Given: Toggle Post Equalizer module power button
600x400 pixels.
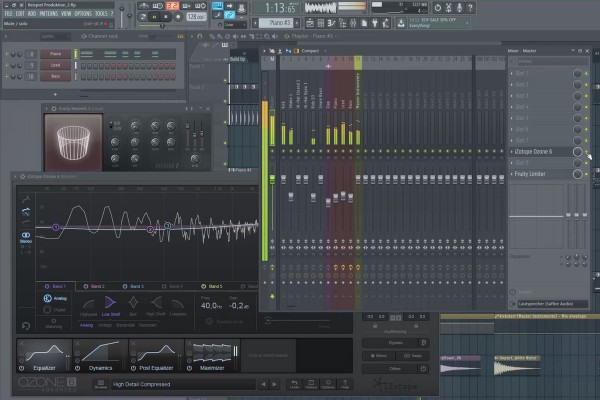Looking at the screenshot, I should coord(134,368).
